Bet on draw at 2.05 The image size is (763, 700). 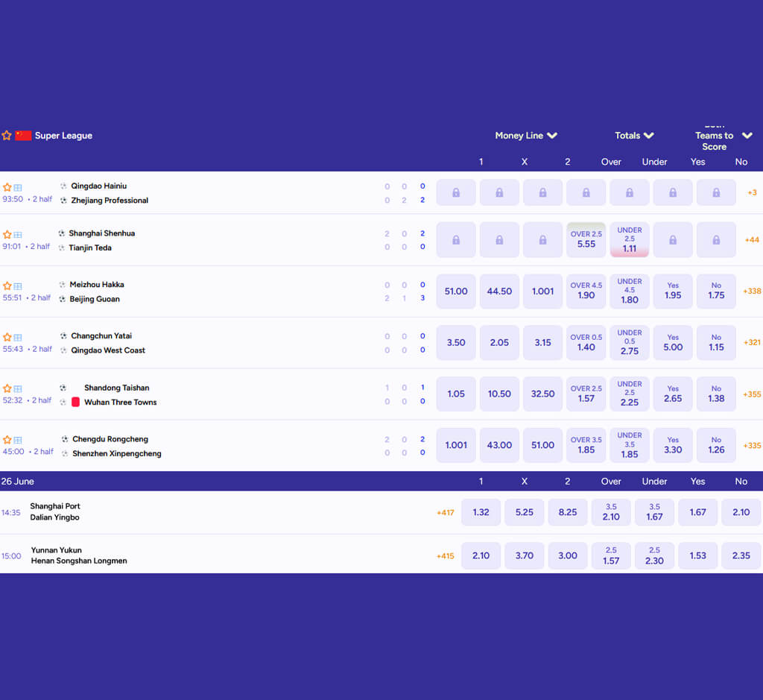499,342
